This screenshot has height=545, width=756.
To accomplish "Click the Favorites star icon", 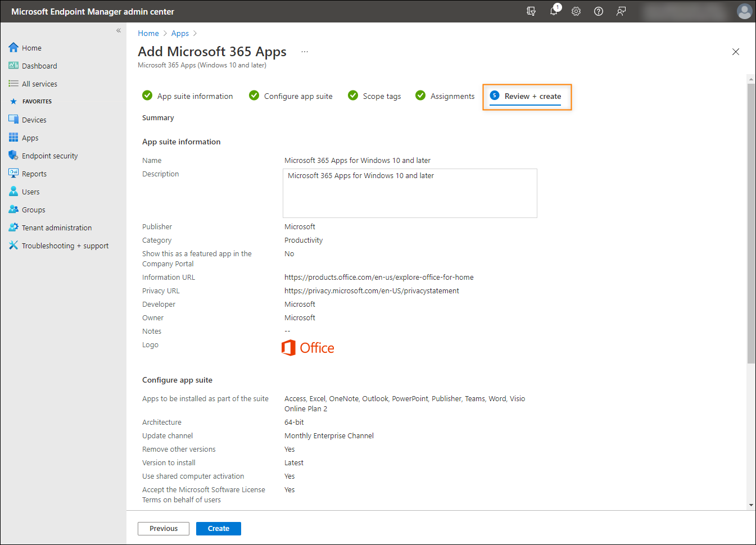I will pos(13,102).
